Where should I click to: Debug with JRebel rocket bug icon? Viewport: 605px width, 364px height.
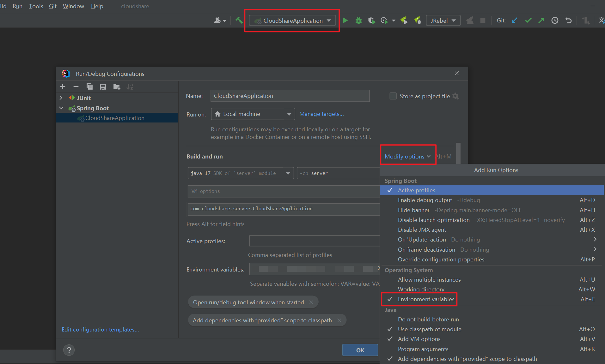coord(418,21)
